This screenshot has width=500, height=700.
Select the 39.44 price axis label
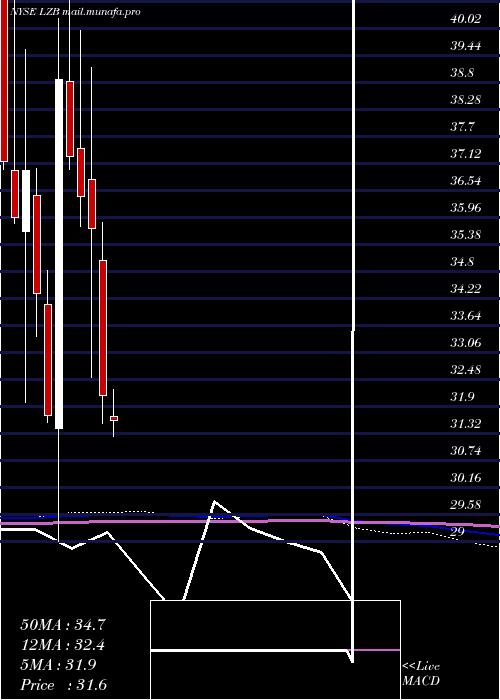466,46
